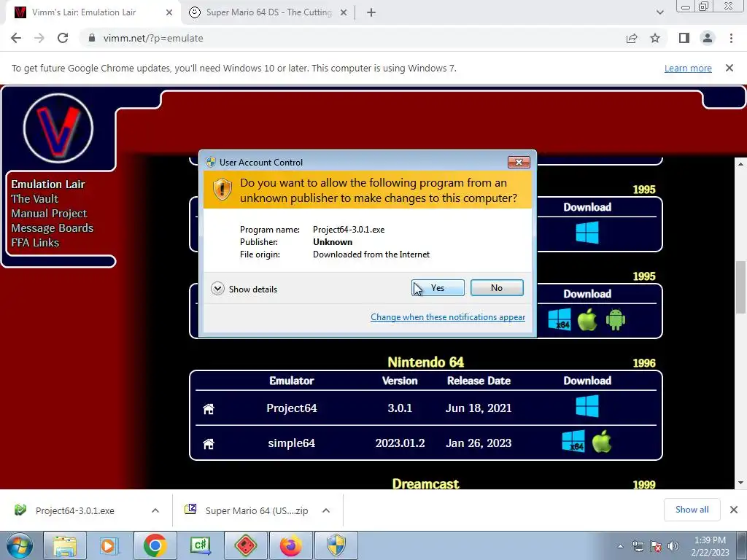The width and height of the screenshot is (747, 560).
Task: Open Project64-3.0.1.exe download item
Action: (x=75, y=510)
